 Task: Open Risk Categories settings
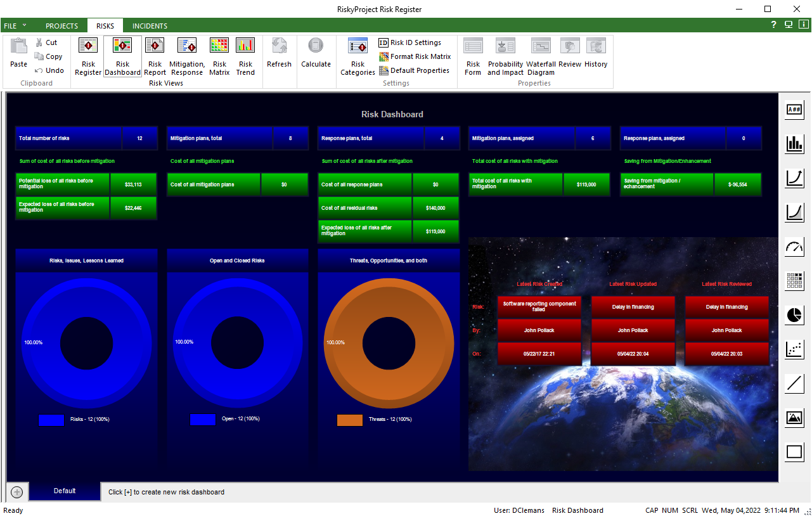(x=358, y=56)
